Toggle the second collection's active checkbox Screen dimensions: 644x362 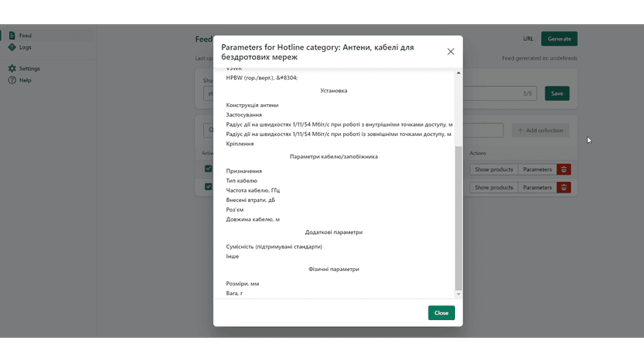pos(208,186)
